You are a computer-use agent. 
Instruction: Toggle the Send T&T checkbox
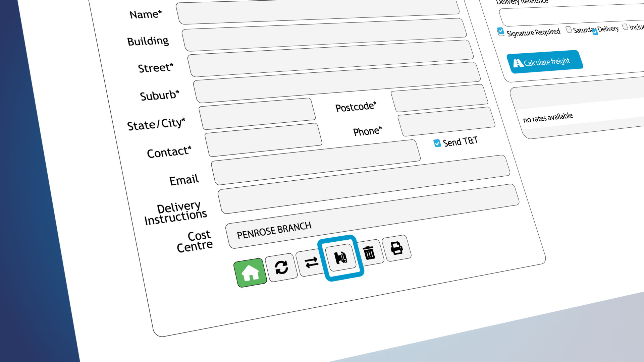pos(437,143)
